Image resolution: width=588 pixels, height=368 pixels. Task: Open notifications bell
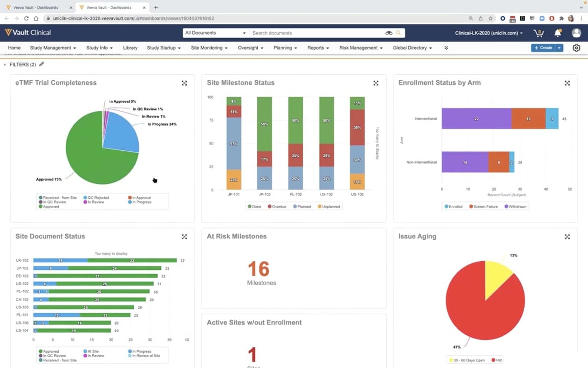coord(557,33)
